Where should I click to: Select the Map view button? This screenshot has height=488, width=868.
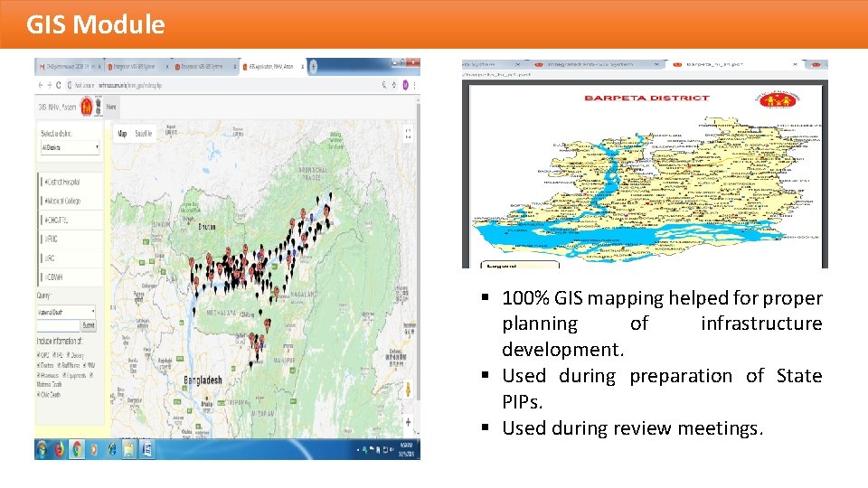click(122, 134)
